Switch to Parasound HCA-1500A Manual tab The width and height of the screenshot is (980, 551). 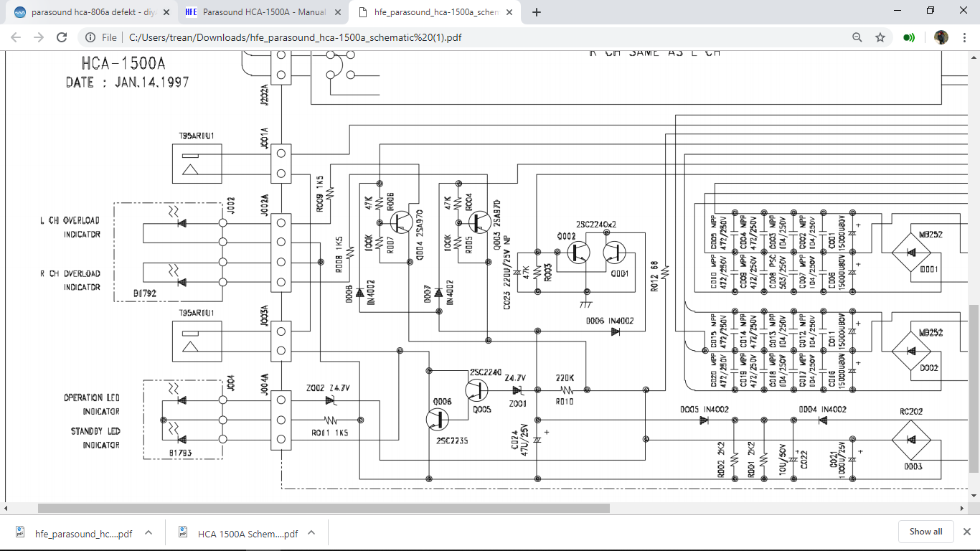(263, 12)
